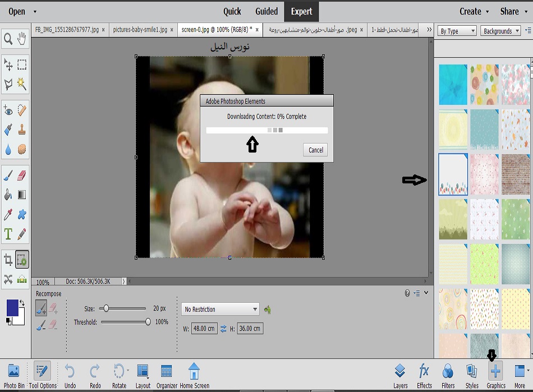Select the Hand tool
Image resolution: width=533 pixels, height=392 pixels.
click(x=22, y=38)
